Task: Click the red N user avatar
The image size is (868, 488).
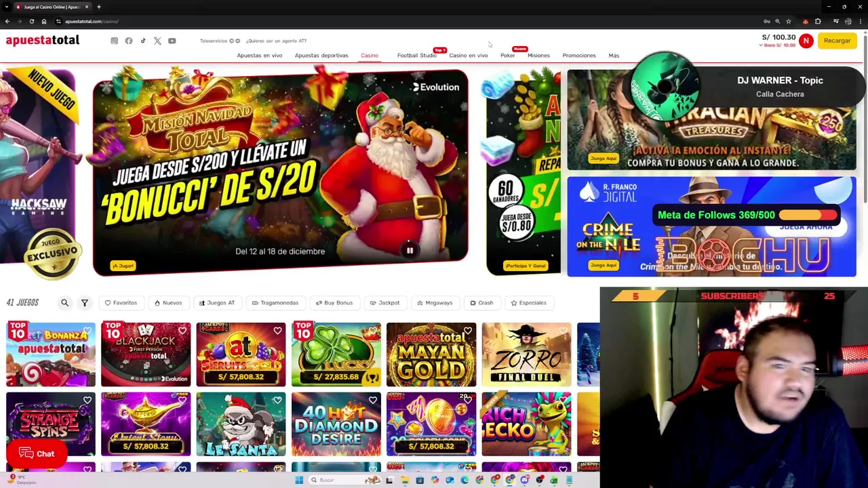Action: coord(806,41)
